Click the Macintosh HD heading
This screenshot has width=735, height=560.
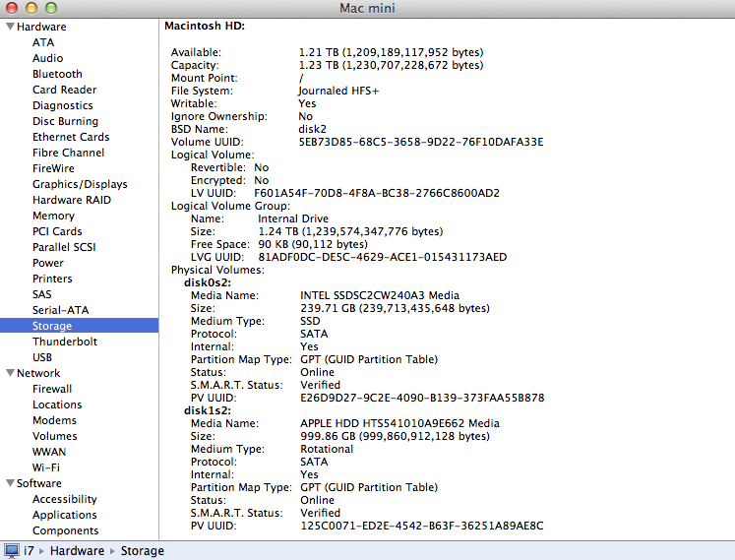pyautogui.click(x=205, y=26)
